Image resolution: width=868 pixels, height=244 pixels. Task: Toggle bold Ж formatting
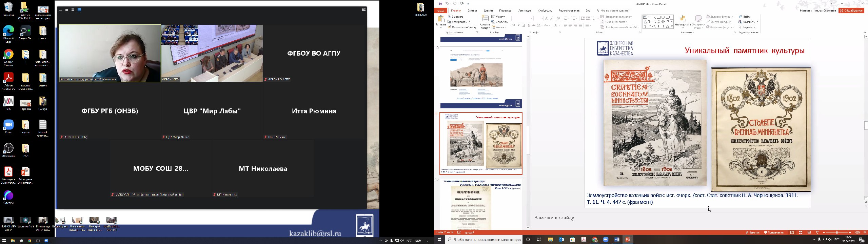pyautogui.click(x=514, y=25)
